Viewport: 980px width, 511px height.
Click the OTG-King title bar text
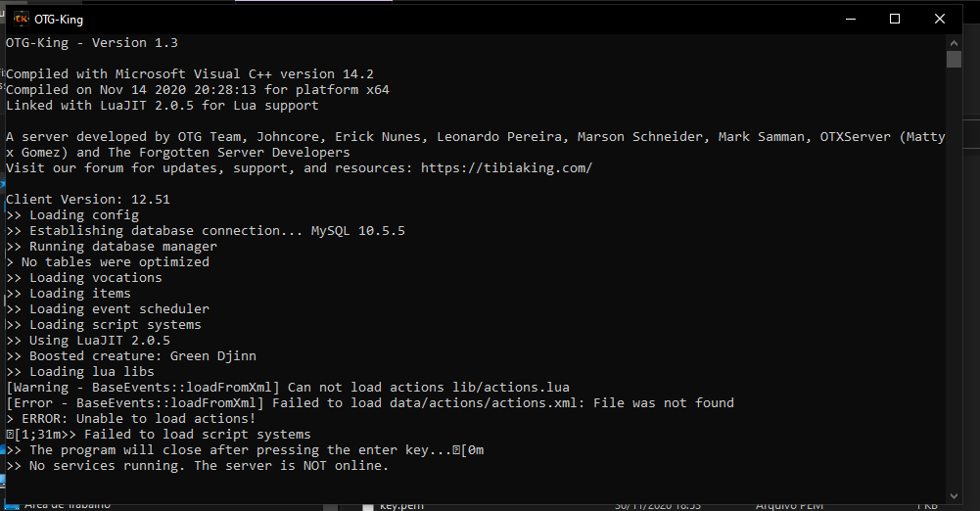coord(59,20)
